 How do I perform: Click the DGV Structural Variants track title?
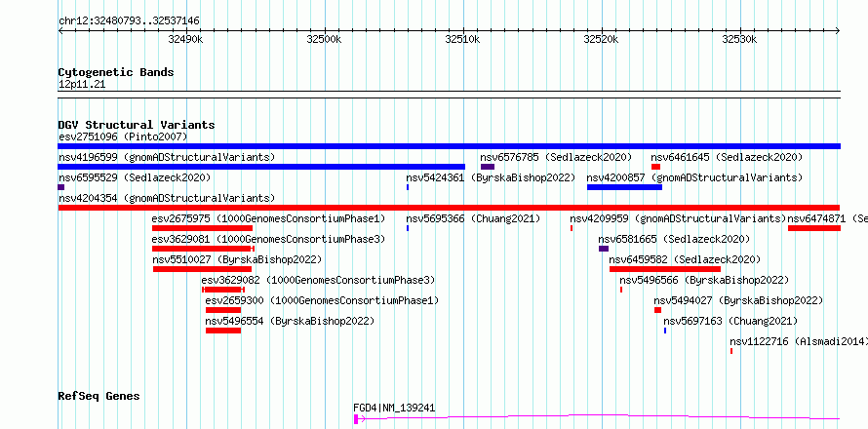tap(137, 125)
